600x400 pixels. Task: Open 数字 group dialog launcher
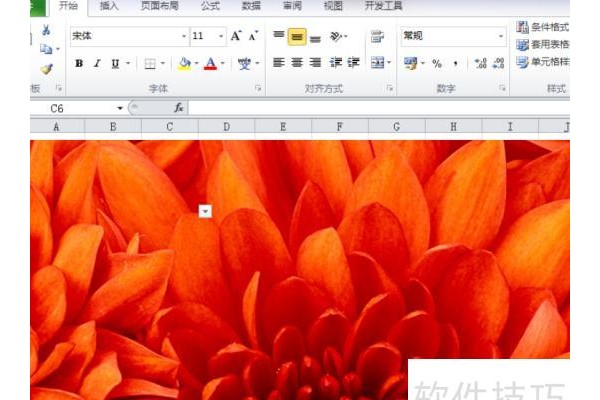coord(502,88)
